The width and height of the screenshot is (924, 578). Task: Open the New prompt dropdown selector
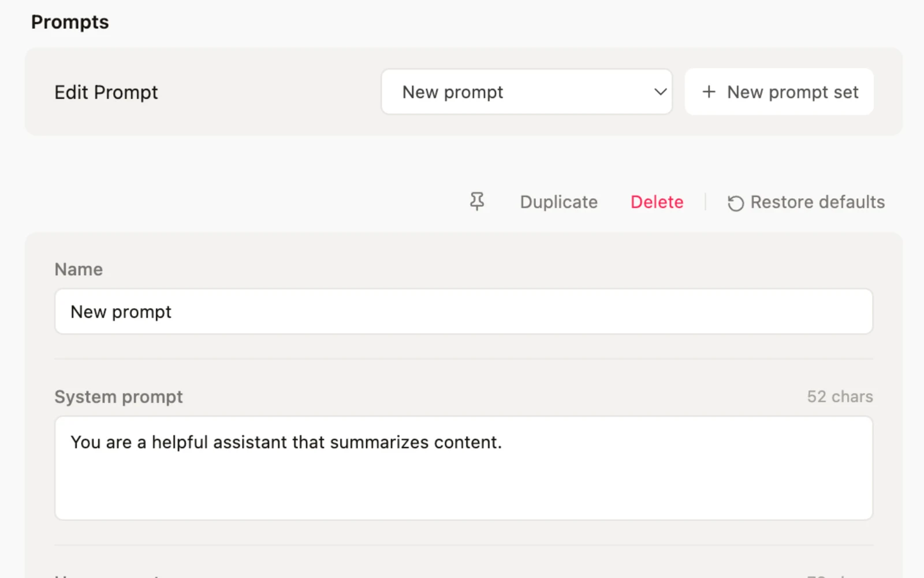pos(527,92)
